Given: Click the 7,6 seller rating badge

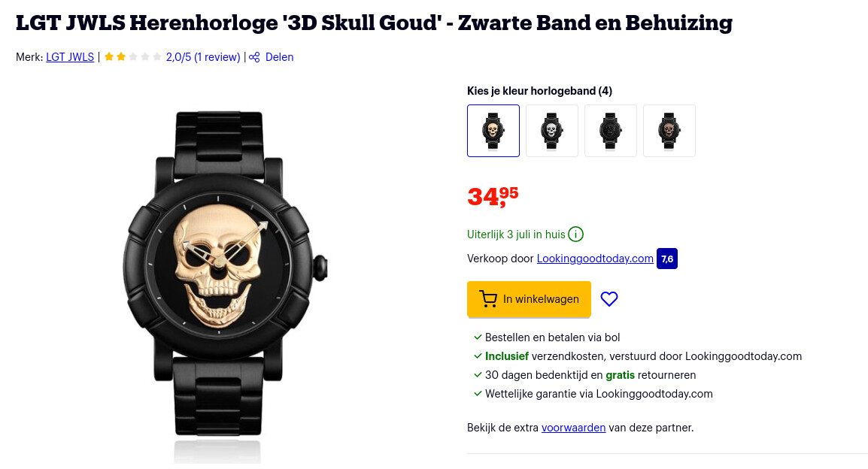Looking at the screenshot, I should [x=667, y=259].
